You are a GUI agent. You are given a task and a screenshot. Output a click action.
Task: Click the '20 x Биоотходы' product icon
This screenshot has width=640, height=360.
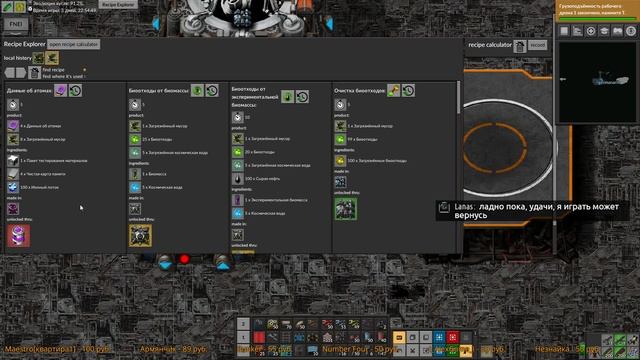(238, 152)
